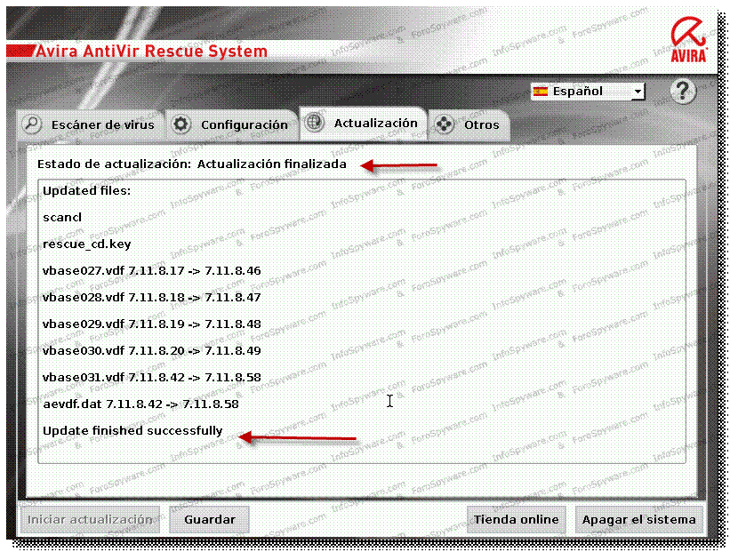Click the Español language label

(577, 92)
